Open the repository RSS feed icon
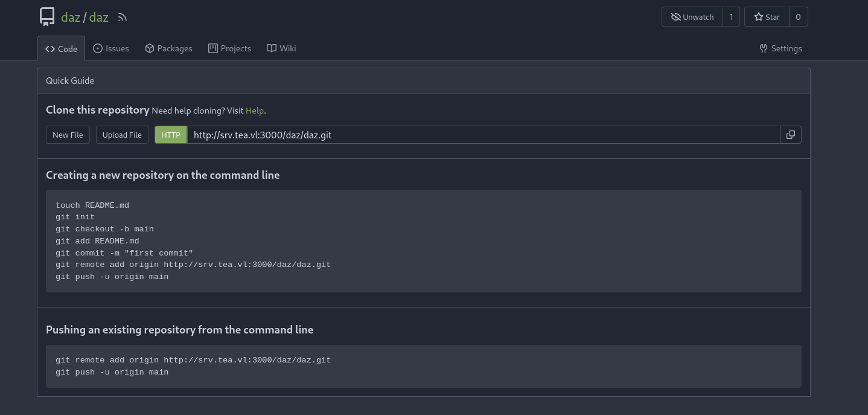Image resolution: width=868 pixels, height=415 pixels. pos(123,18)
